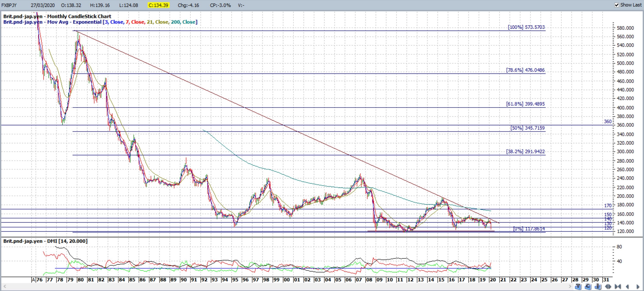Click the 80 level on DMI axis
This screenshot has width=644, height=291.
(619, 247)
